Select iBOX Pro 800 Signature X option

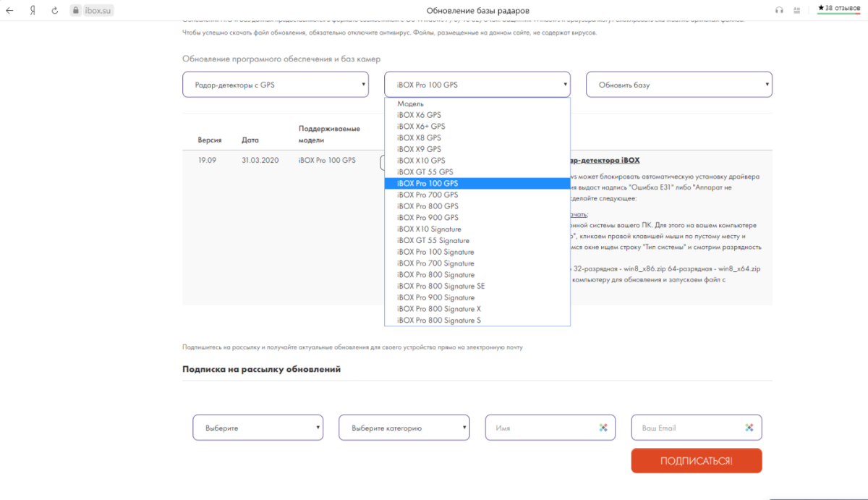click(477, 309)
